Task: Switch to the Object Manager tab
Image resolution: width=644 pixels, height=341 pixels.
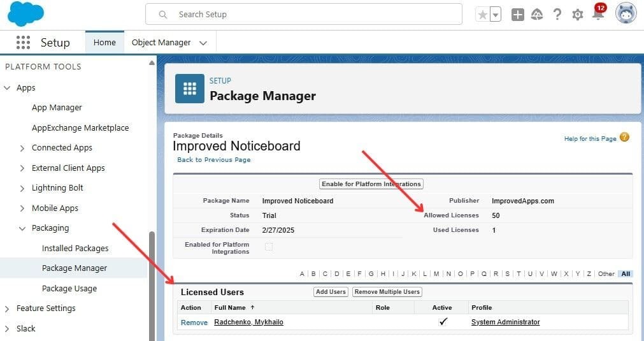Action: 161,42
